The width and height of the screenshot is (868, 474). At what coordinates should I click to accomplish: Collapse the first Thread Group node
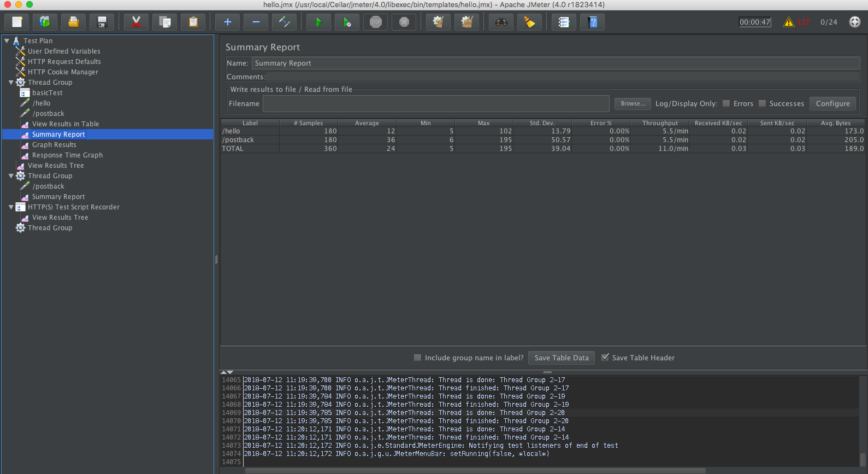[x=11, y=82]
